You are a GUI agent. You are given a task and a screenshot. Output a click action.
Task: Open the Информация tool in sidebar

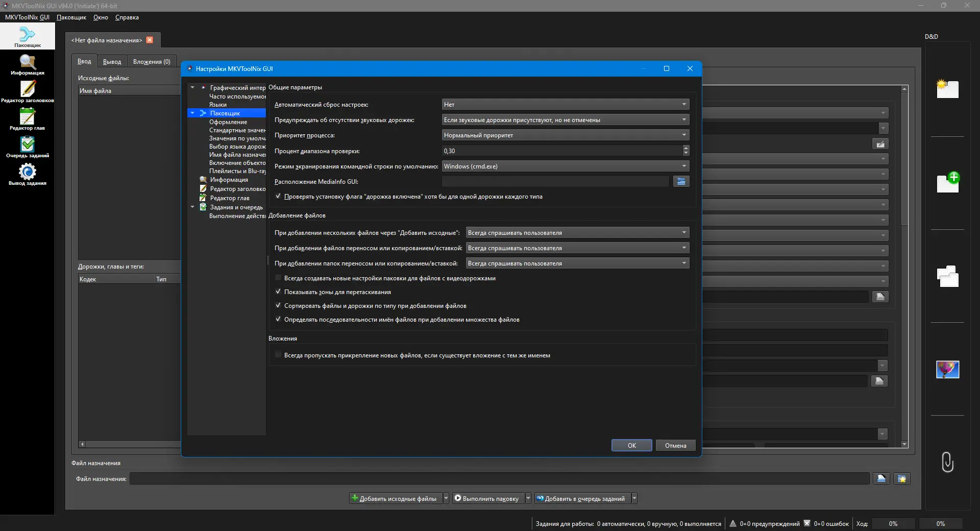coord(28,65)
